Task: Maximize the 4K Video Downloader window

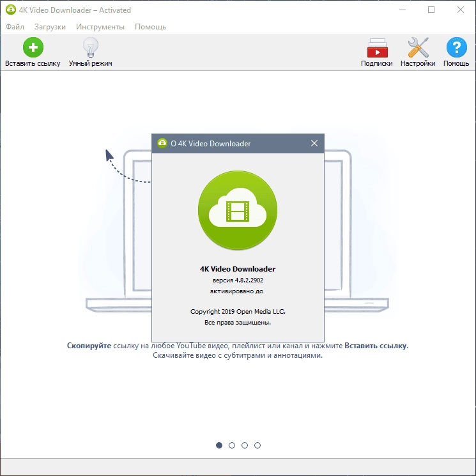Action: [431, 10]
